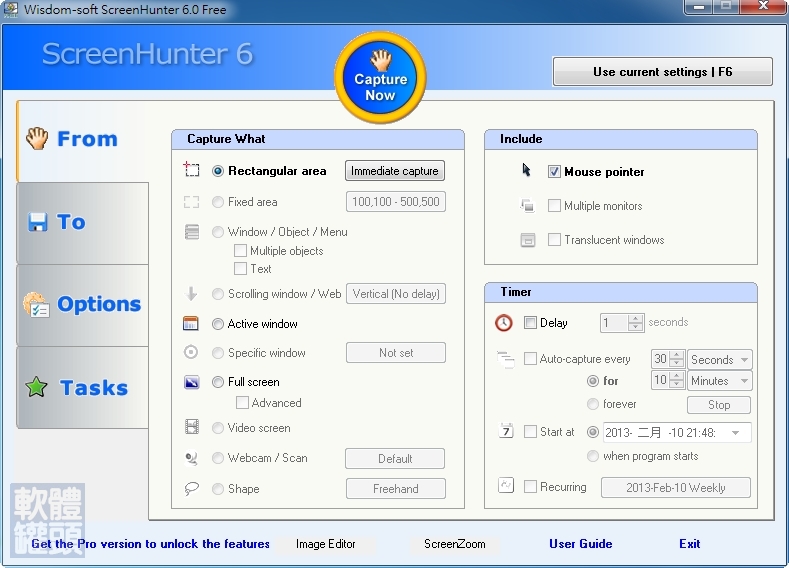Click the Window / Object / Menu icon
The width and height of the screenshot is (789, 568).
(x=192, y=232)
